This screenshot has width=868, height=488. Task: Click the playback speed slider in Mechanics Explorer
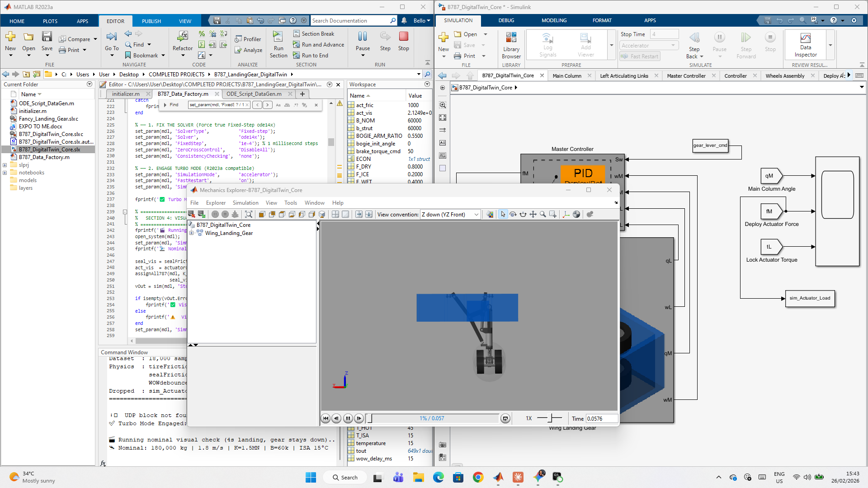pyautogui.click(x=549, y=418)
